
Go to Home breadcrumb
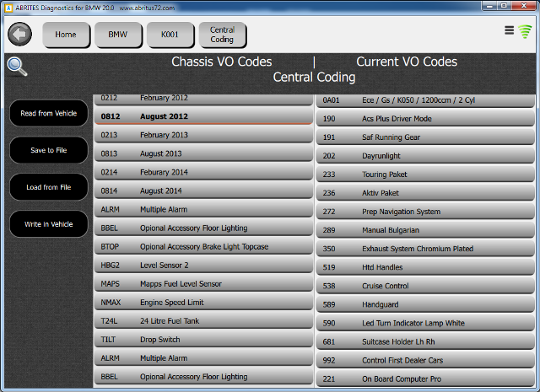(x=66, y=35)
